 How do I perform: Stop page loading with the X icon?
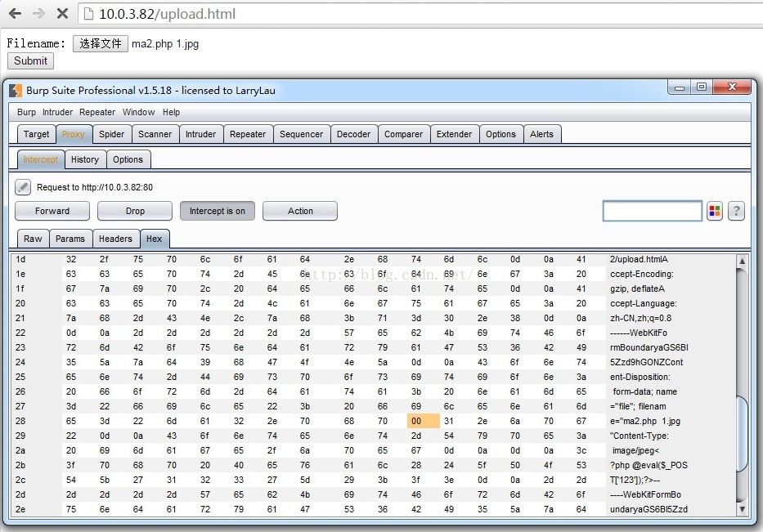62,14
